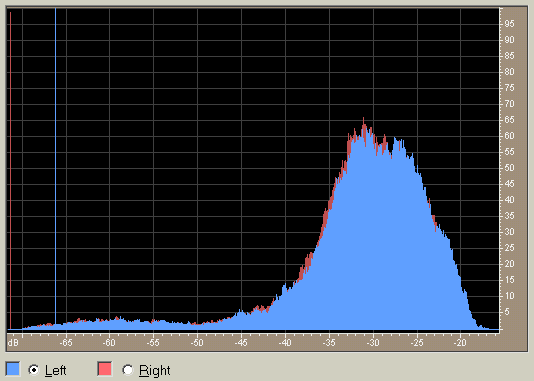Screen dimensions: 534x381
Task: Select the Left channel radio button
Action: point(34,369)
